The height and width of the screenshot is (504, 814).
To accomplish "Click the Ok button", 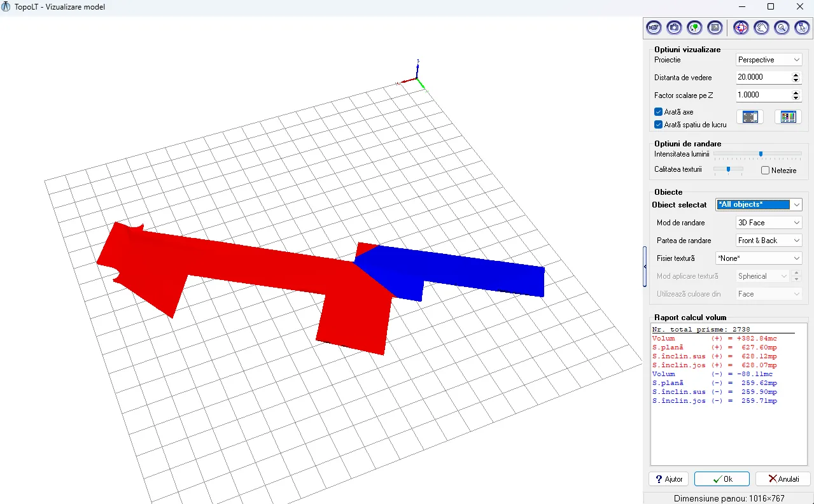I will coord(722,479).
